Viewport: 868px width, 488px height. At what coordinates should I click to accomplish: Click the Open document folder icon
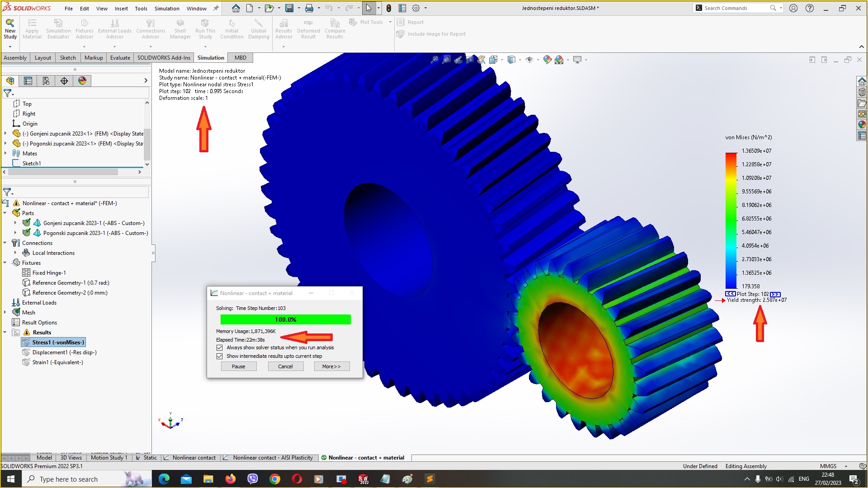[x=269, y=8]
